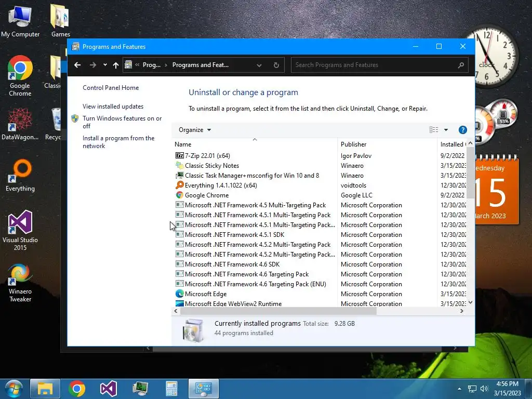Viewport: 532px width, 399px height.
Task: Open Control Panel Home link
Action: click(111, 87)
